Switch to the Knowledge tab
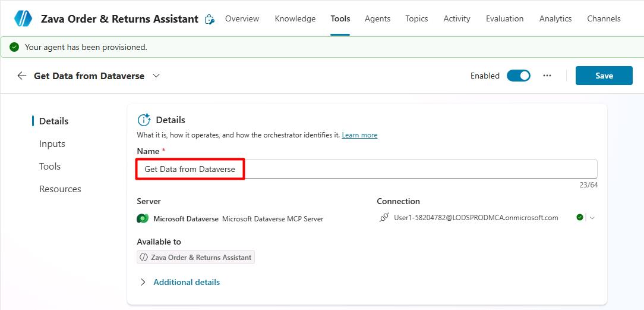The width and height of the screenshot is (644, 310). click(x=295, y=18)
